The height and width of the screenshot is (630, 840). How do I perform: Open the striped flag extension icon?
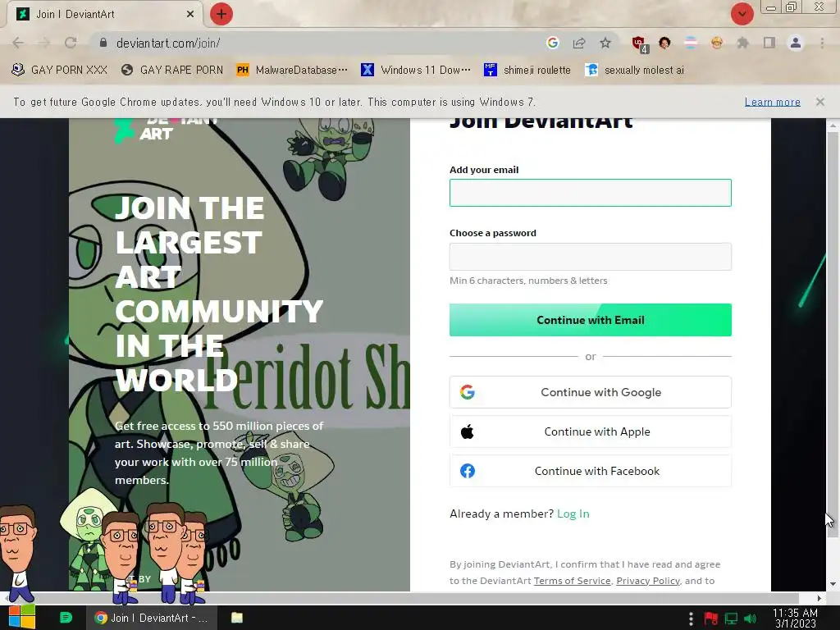pyautogui.click(x=691, y=43)
